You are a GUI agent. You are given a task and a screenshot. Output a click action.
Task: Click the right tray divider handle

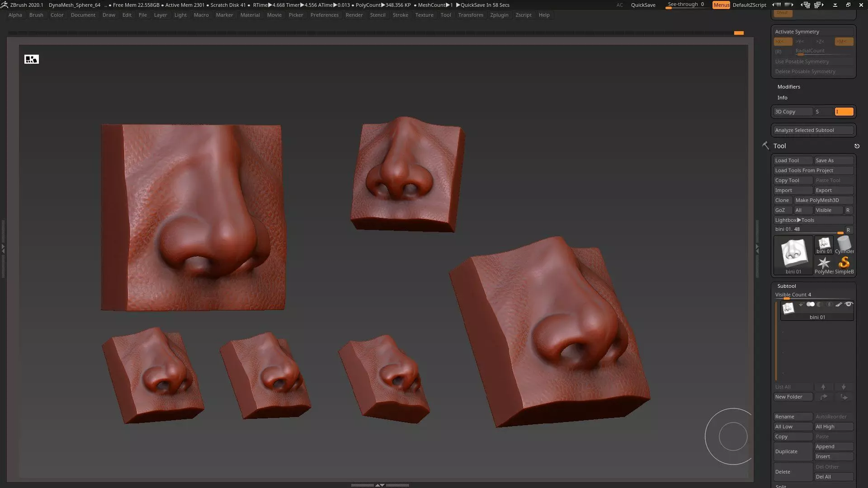[757, 249]
